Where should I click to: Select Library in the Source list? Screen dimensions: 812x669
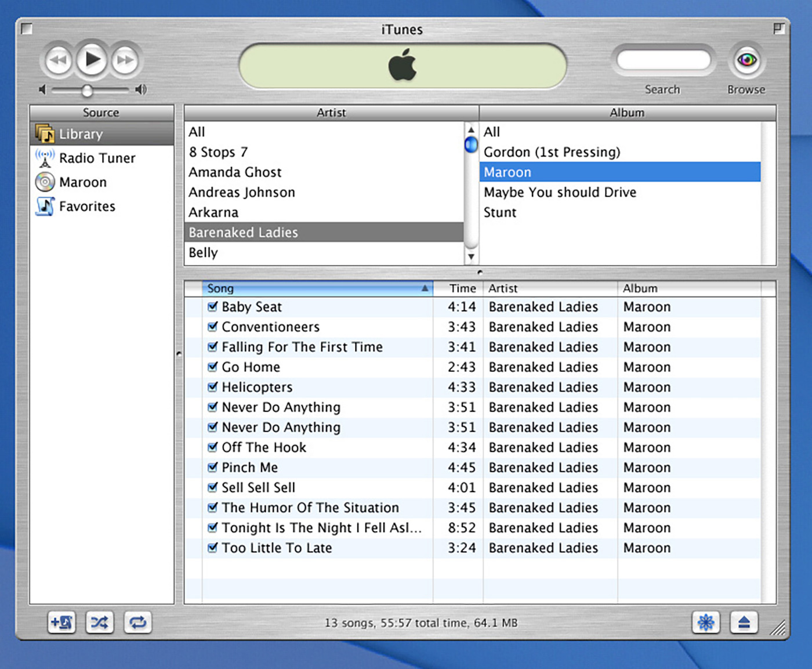tap(101, 133)
